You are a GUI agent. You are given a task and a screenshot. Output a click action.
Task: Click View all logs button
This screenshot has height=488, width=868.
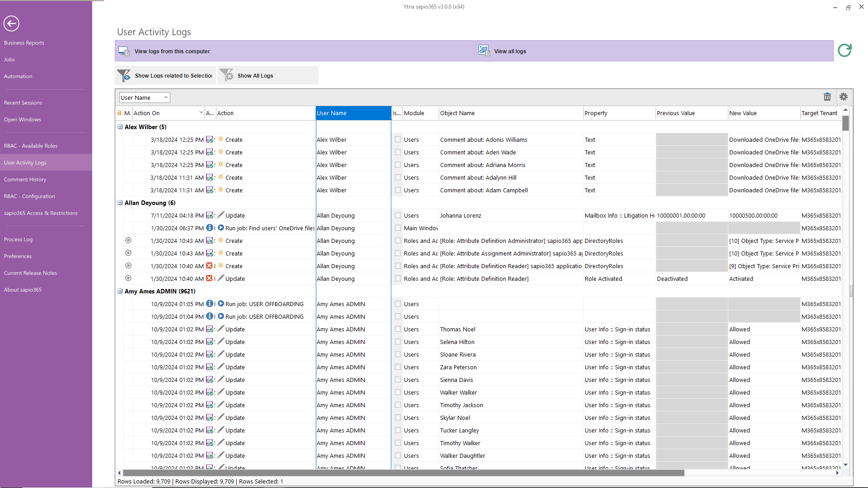click(510, 51)
